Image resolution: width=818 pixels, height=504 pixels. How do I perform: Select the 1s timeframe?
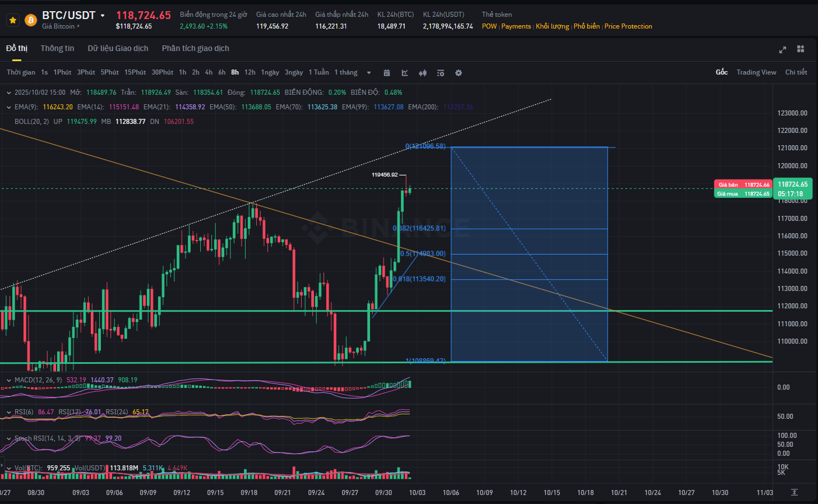[x=44, y=72]
